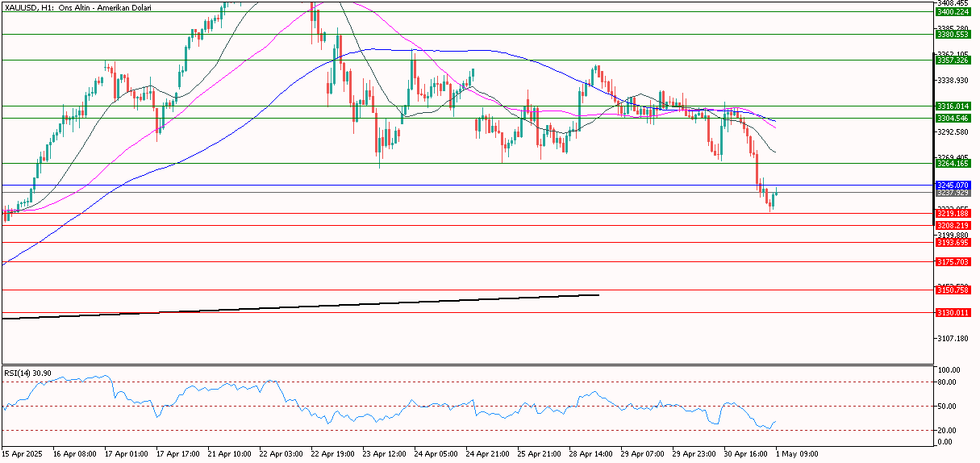Viewport: 980px width, 463px height.
Task: Select the gray 3237.929 current price label
Action: click(x=952, y=193)
